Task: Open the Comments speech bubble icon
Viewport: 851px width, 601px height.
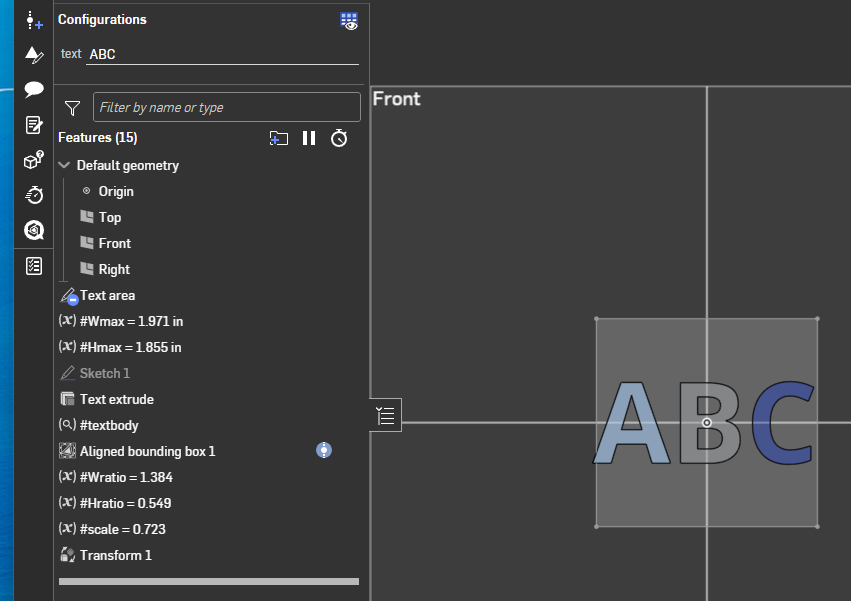Action: click(34, 89)
